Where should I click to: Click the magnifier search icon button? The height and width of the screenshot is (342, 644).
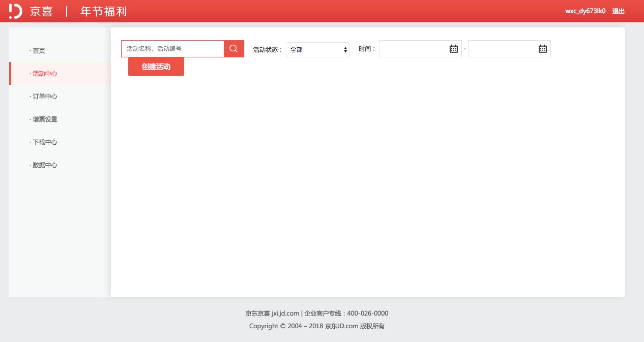(x=234, y=49)
